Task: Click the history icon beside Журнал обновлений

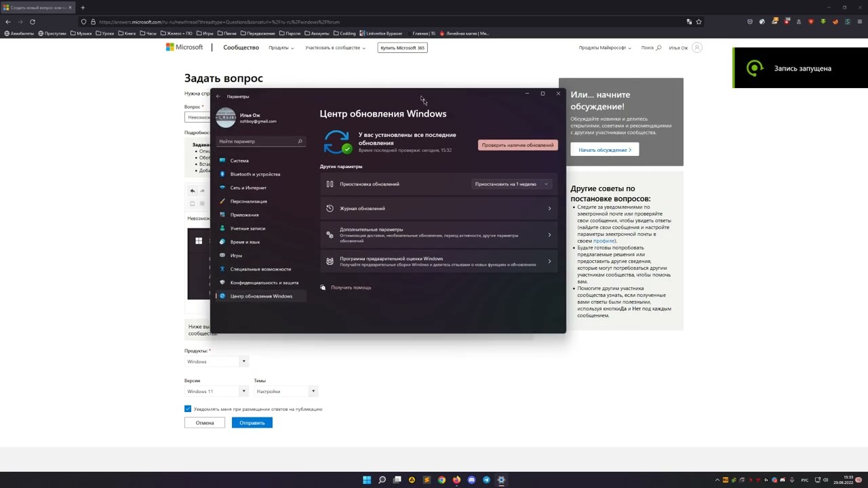Action: click(x=330, y=208)
